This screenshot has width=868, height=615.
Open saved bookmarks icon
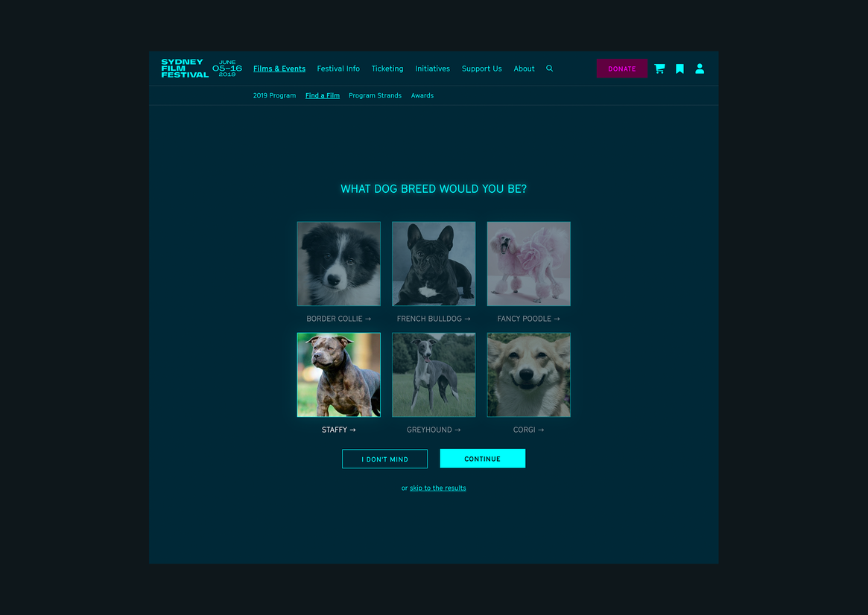[679, 68]
